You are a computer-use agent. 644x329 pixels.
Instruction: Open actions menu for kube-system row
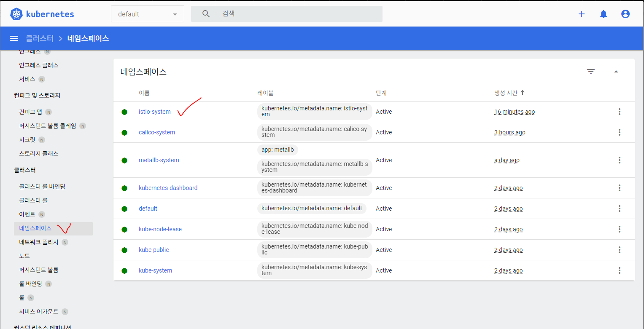[x=620, y=270]
